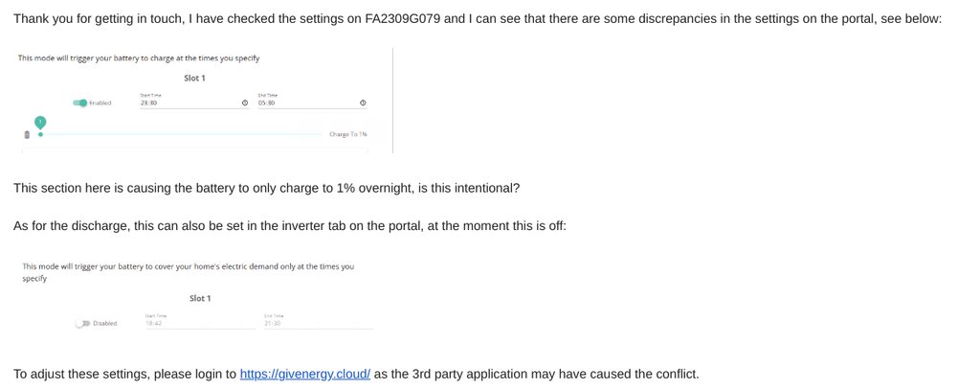Open the clock picker for 05:30 end time
This screenshot has height=390, width=980.
363,103
